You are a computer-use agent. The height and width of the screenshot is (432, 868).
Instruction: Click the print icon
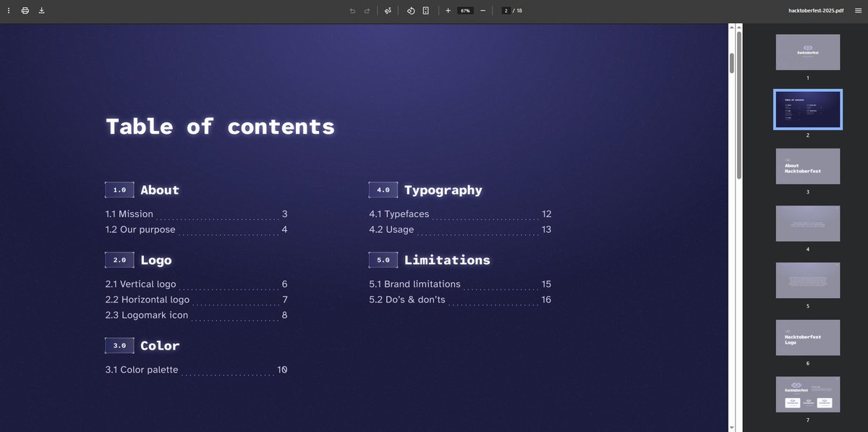[25, 11]
